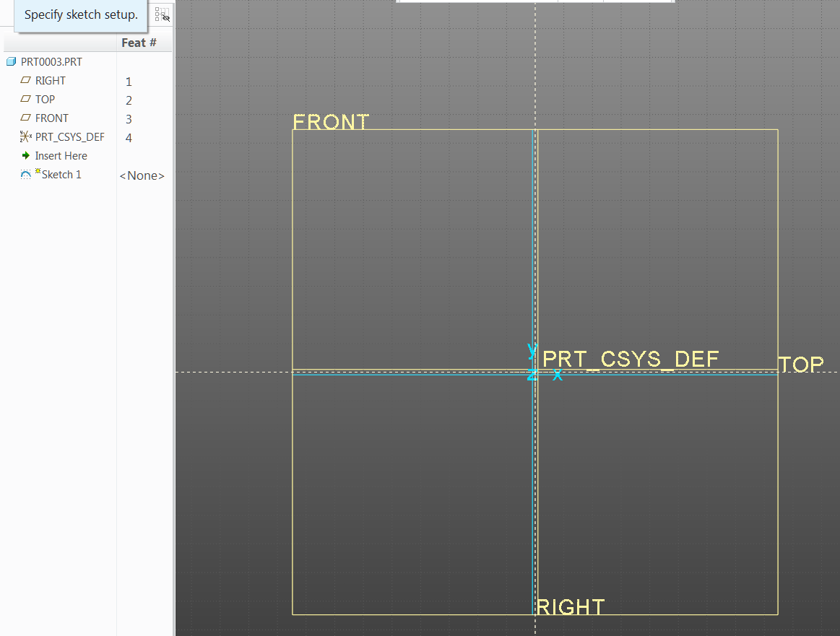Image resolution: width=840 pixels, height=636 pixels.
Task: Click the coordinate system icon beside PRT_CSYS_DEF
Action: 26,136
